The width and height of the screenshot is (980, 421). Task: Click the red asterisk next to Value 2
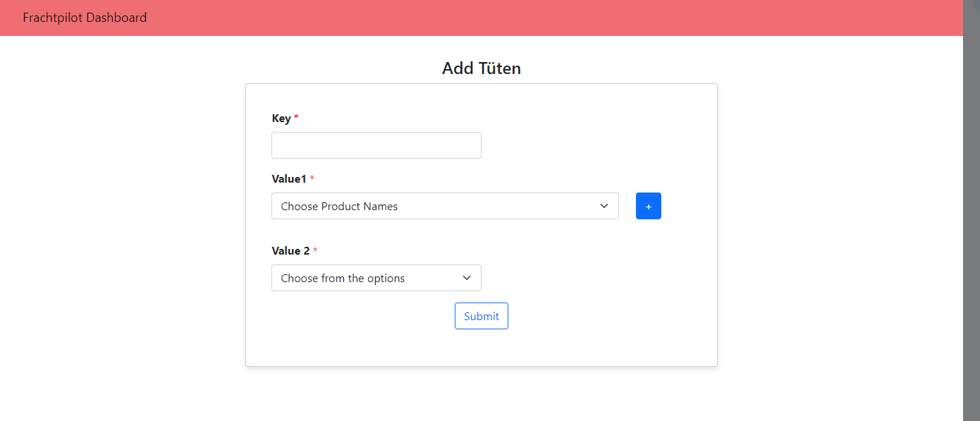tap(315, 251)
